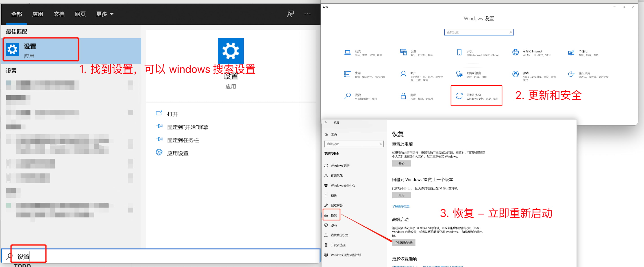The height and width of the screenshot is (267, 644).
Task: Switch to 文档 search tab
Action: (x=59, y=14)
